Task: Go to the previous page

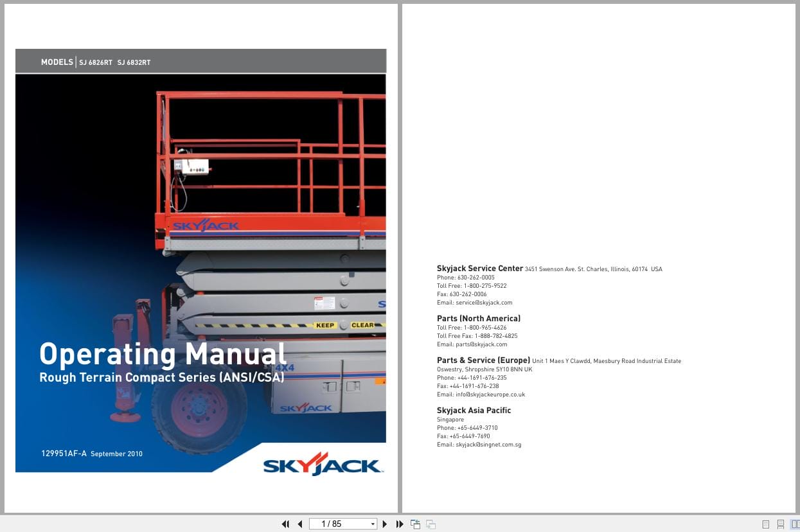Action: (x=299, y=524)
